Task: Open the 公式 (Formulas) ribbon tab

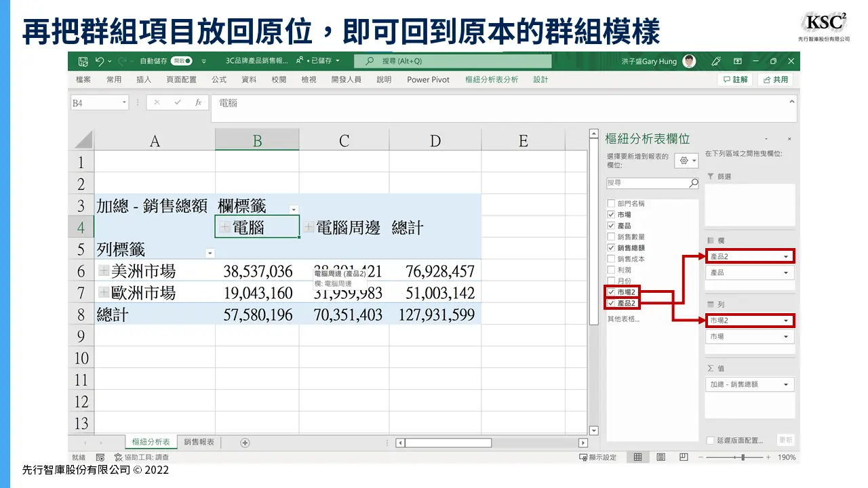Action: click(219, 79)
